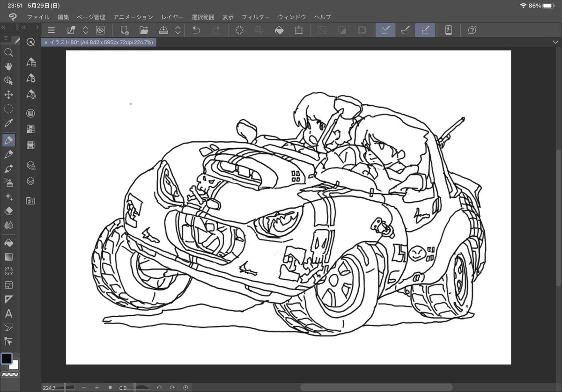
Task: Select the Zoom magnifier tool
Action: (x=8, y=52)
